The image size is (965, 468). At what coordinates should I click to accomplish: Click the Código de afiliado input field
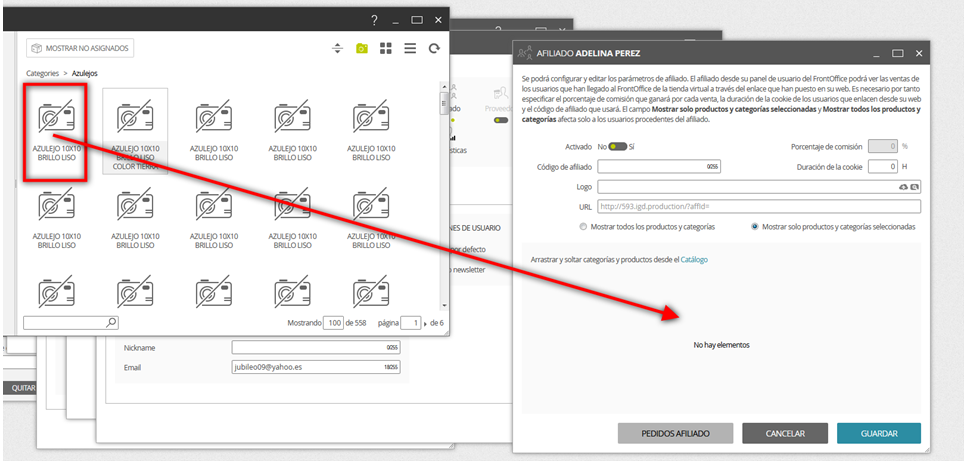[659, 167]
